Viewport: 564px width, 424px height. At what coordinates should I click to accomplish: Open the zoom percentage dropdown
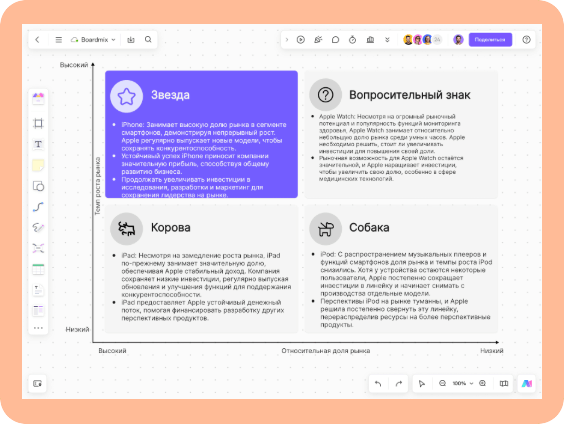pyautogui.click(x=462, y=383)
